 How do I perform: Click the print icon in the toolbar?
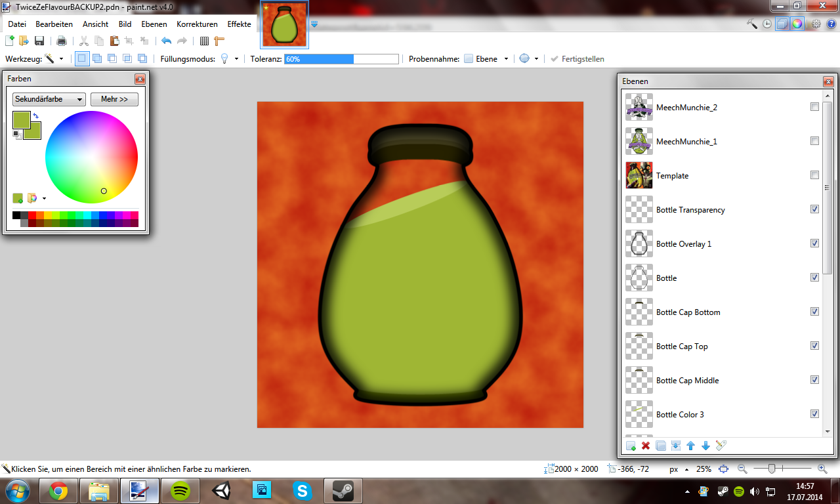(x=62, y=41)
